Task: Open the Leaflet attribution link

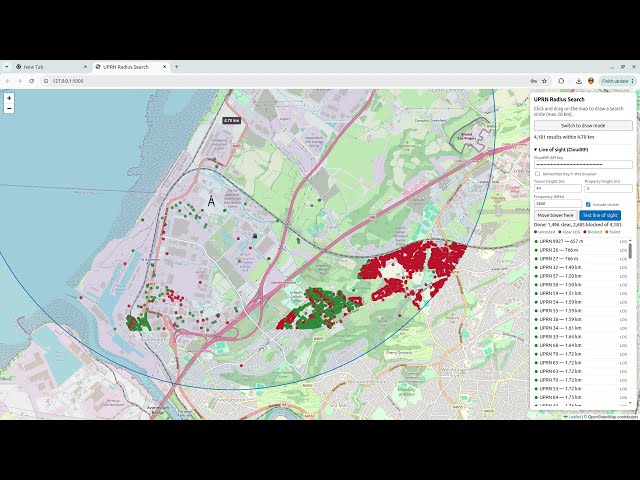Action: click(574, 417)
